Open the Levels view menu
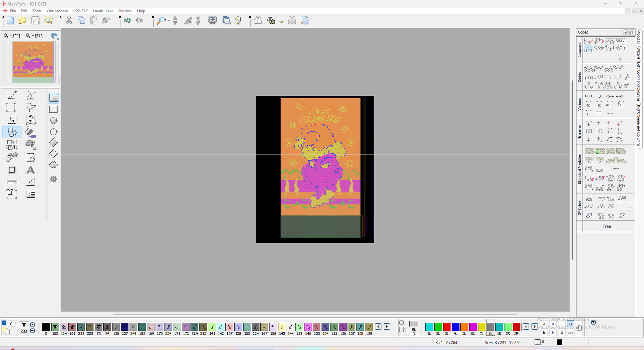 pyautogui.click(x=103, y=11)
